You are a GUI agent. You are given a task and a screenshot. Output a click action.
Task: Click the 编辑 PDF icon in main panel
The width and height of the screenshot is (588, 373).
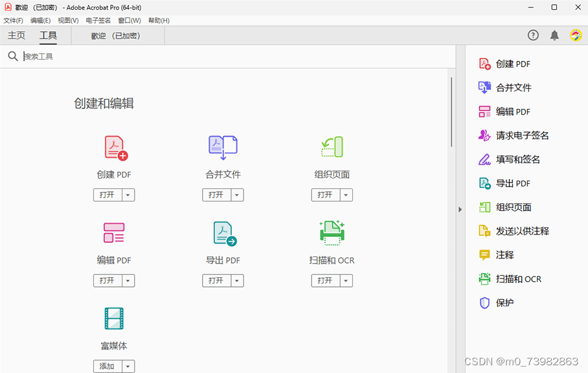(x=114, y=232)
